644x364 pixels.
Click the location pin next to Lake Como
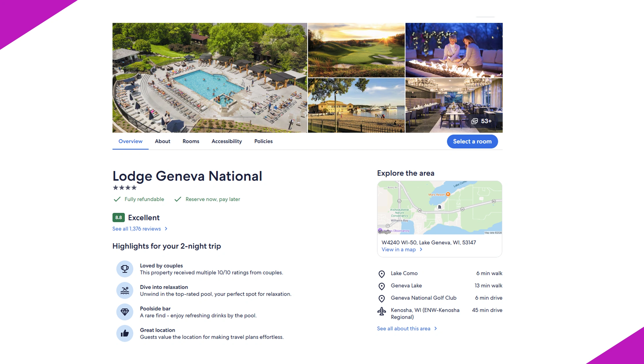click(x=382, y=274)
